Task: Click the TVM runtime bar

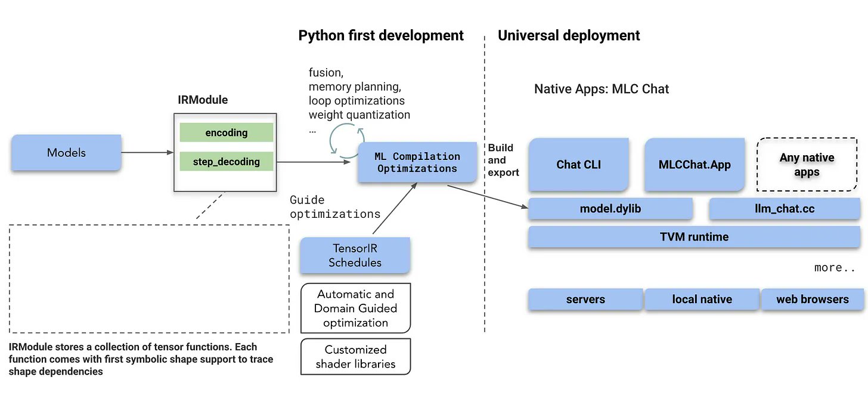Action: (693, 236)
